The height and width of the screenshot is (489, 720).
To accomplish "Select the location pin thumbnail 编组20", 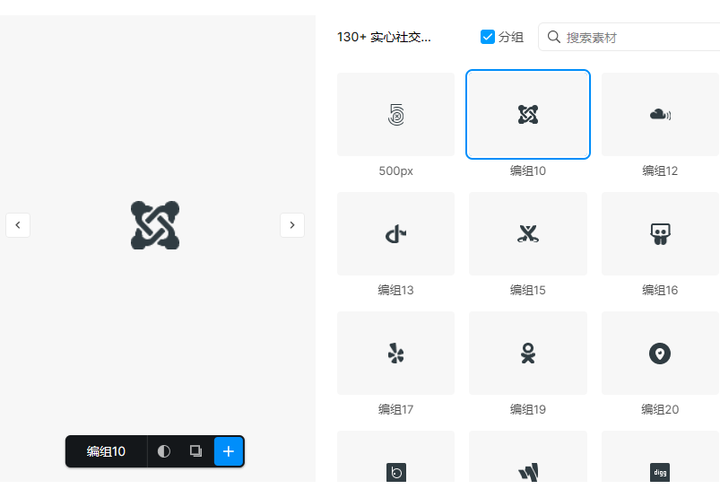I will [x=660, y=353].
